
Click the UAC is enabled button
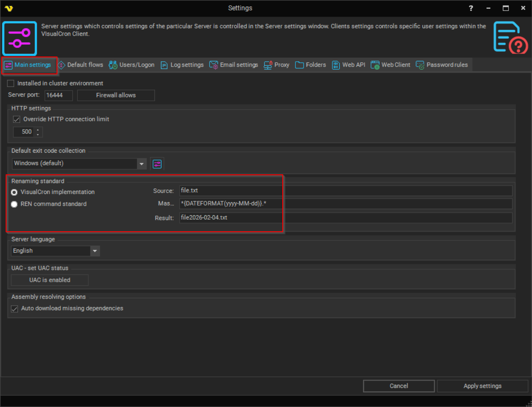[x=50, y=280]
